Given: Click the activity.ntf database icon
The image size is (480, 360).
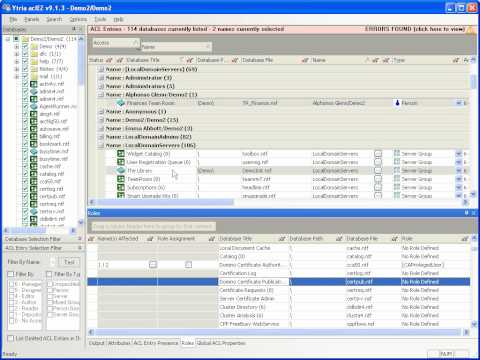Looking at the screenshot, I should click(34, 84).
